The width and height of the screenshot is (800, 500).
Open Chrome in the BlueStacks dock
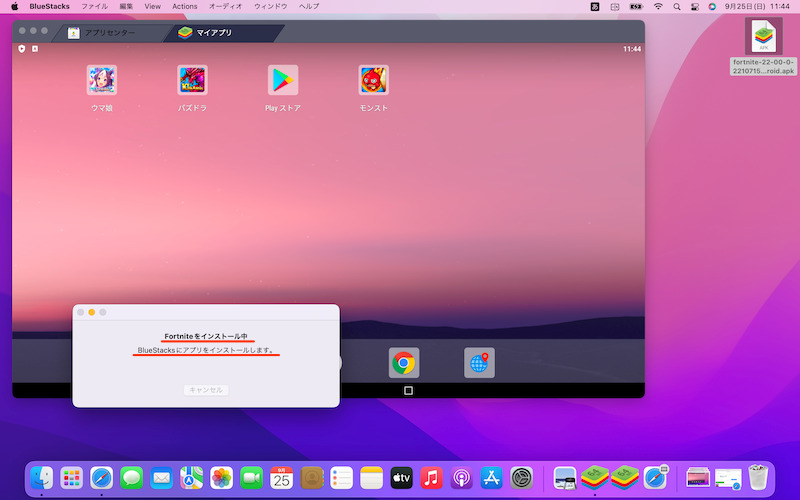(404, 363)
